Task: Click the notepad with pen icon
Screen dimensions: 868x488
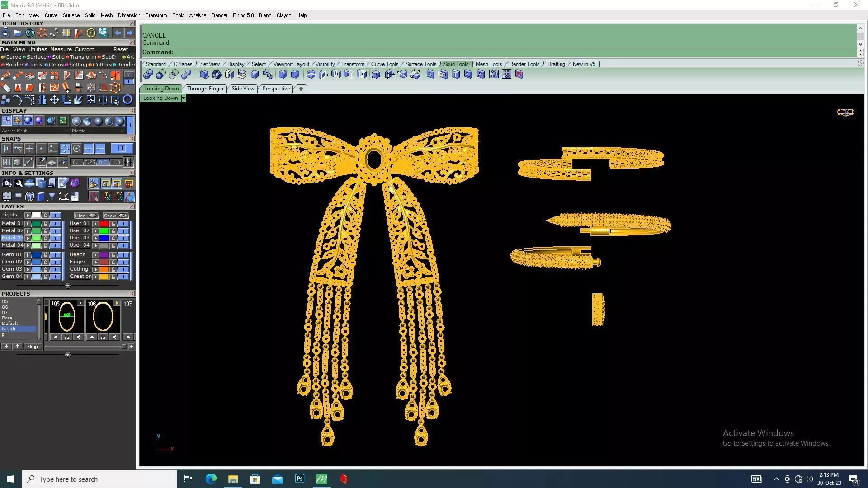Action: pos(63,183)
